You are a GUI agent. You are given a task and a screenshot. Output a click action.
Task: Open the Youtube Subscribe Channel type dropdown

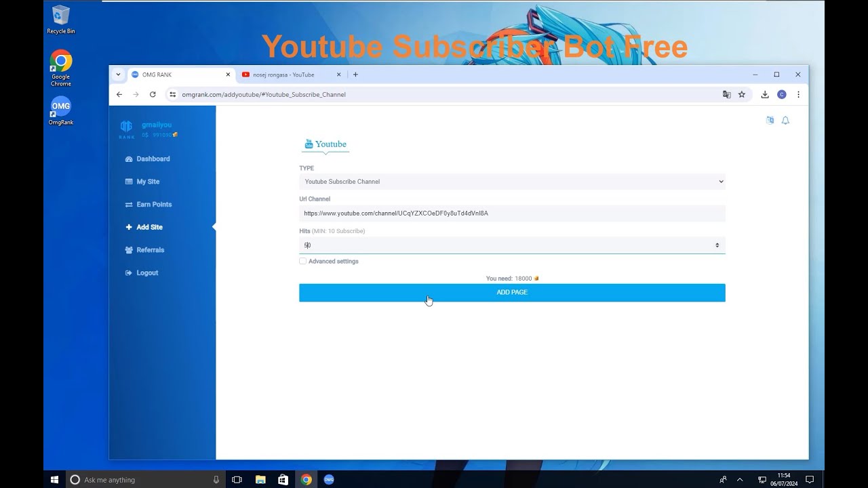pyautogui.click(x=512, y=182)
